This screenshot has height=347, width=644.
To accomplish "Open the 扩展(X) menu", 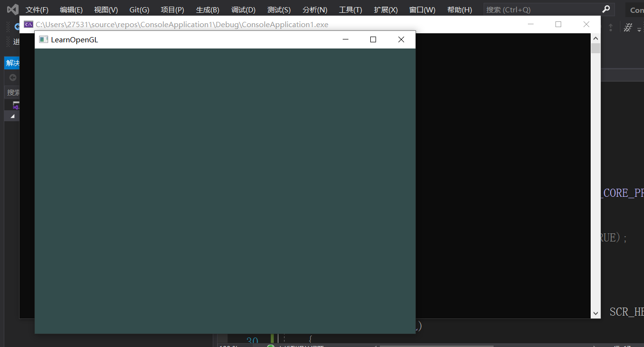I will click(386, 10).
